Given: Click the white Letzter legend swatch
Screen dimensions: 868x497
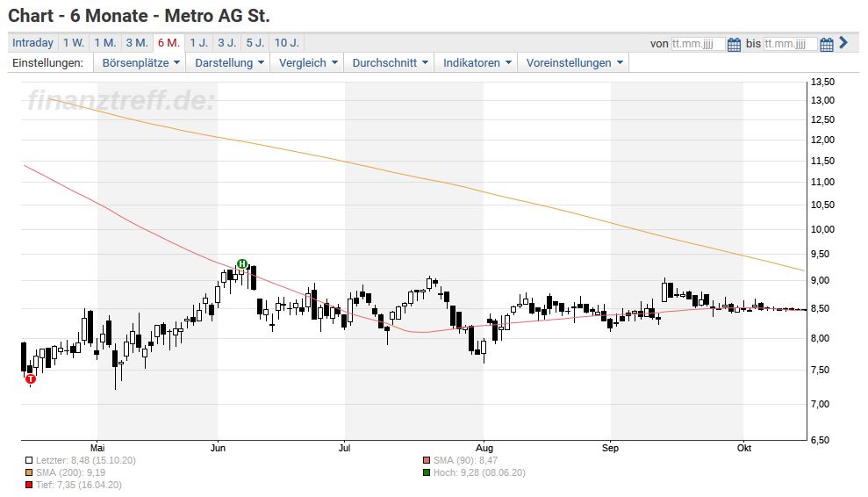Looking at the screenshot, I should 29,460.
